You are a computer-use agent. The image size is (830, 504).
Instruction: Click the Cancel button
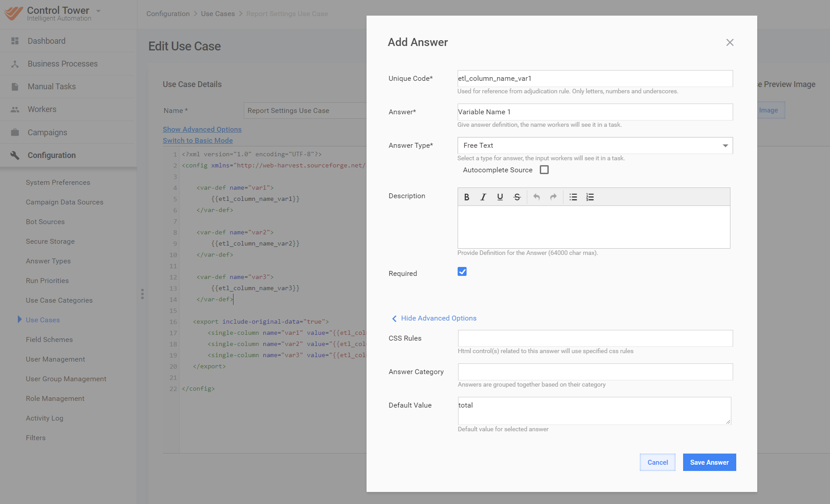coord(658,462)
